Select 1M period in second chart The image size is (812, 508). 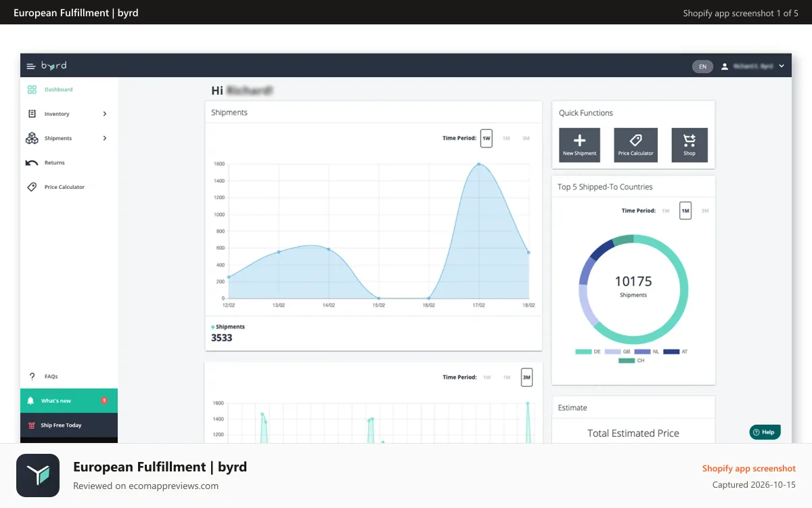[x=506, y=377]
